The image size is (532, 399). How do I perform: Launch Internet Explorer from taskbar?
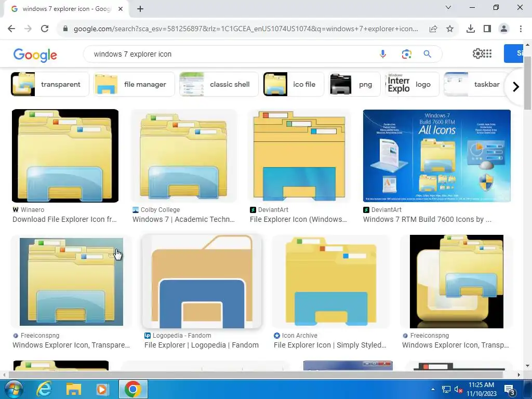44,389
